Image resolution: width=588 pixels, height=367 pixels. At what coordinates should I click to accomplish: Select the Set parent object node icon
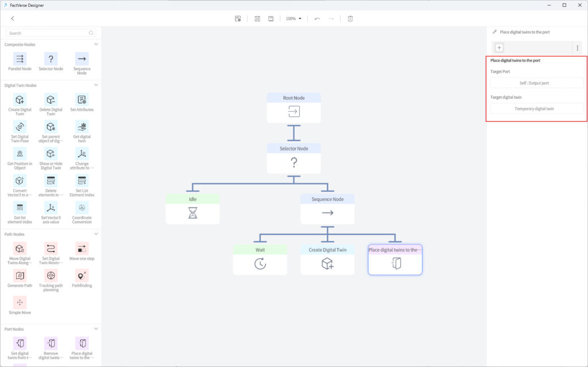[51, 127]
